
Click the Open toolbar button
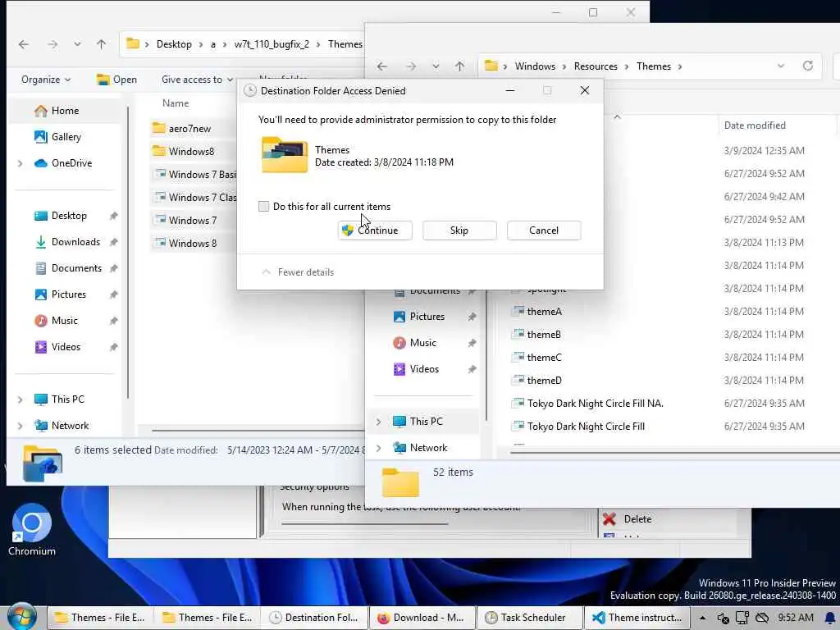116,80
